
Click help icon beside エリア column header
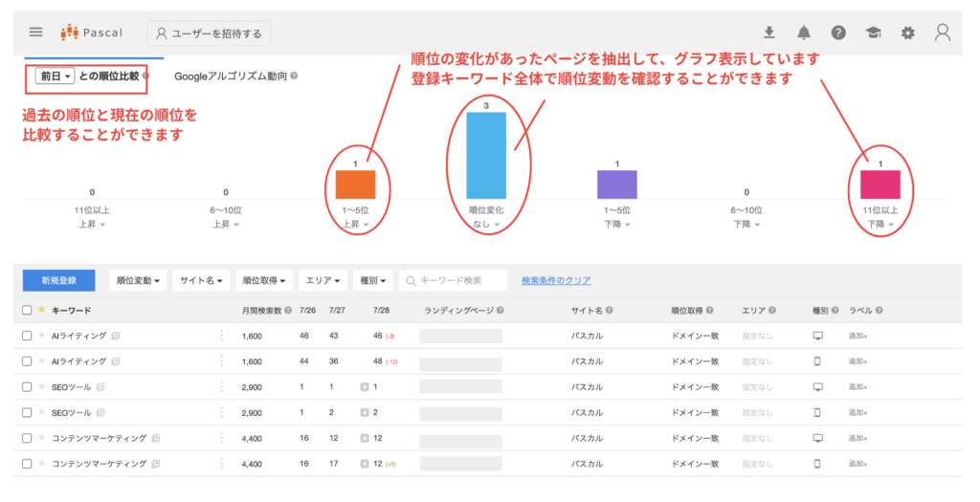tap(772, 311)
